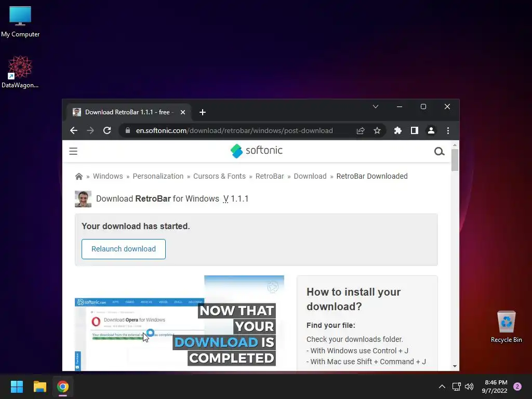Image resolution: width=532 pixels, height=399 pixels.
Task: Open Chrome profile menu
Action: coord(431,130)
